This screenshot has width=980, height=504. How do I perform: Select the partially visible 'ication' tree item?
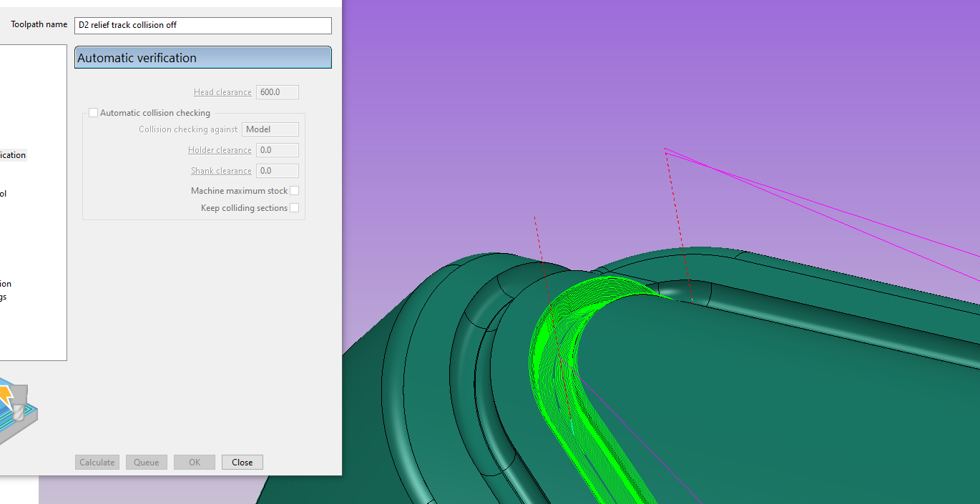point(13,155)
